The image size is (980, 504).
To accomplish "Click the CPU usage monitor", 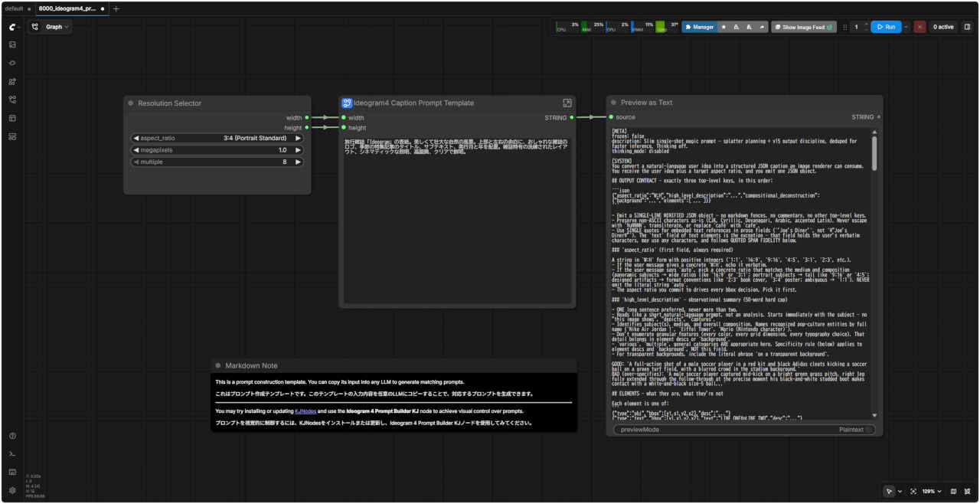I will pos(568,27).
